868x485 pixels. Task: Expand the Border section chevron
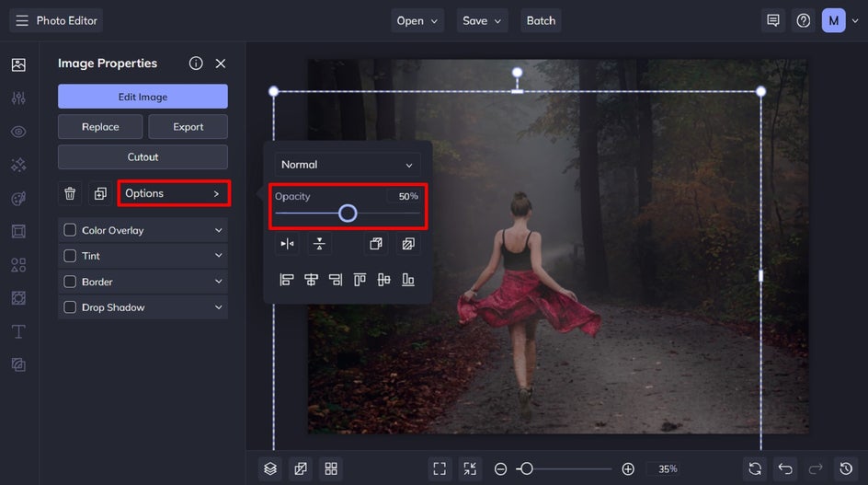tap(219, 282)
